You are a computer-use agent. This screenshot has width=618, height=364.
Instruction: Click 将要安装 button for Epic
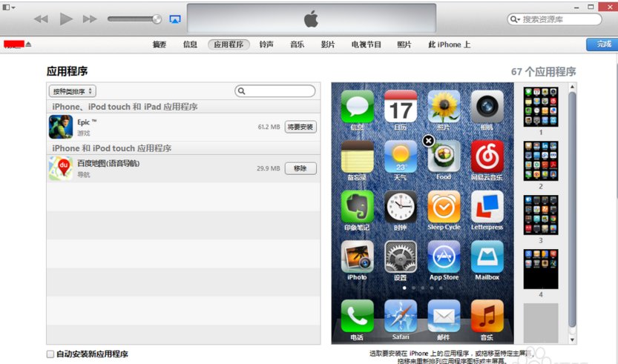(300, 127)
